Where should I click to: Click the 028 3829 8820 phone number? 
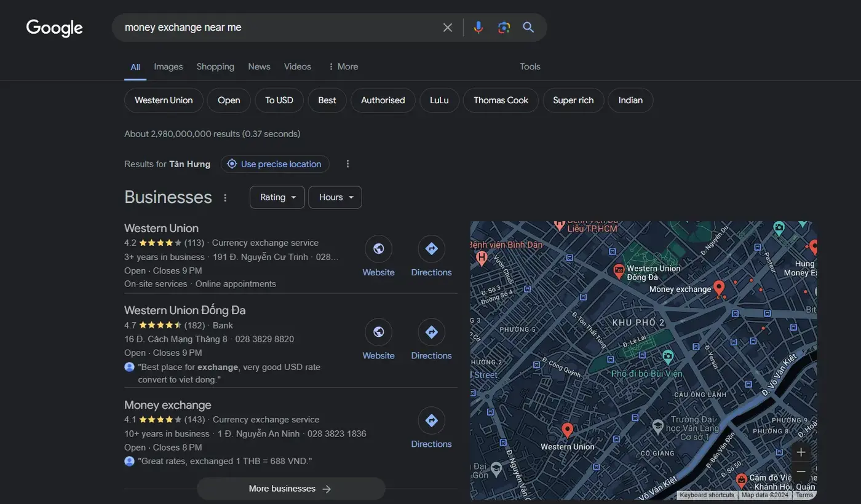(265, 339)
